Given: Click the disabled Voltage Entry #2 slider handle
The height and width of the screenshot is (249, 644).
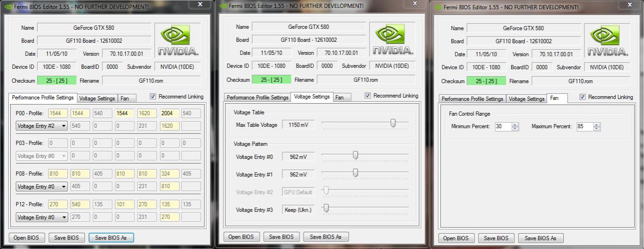Looking at the screenshot, I should 326,190.
